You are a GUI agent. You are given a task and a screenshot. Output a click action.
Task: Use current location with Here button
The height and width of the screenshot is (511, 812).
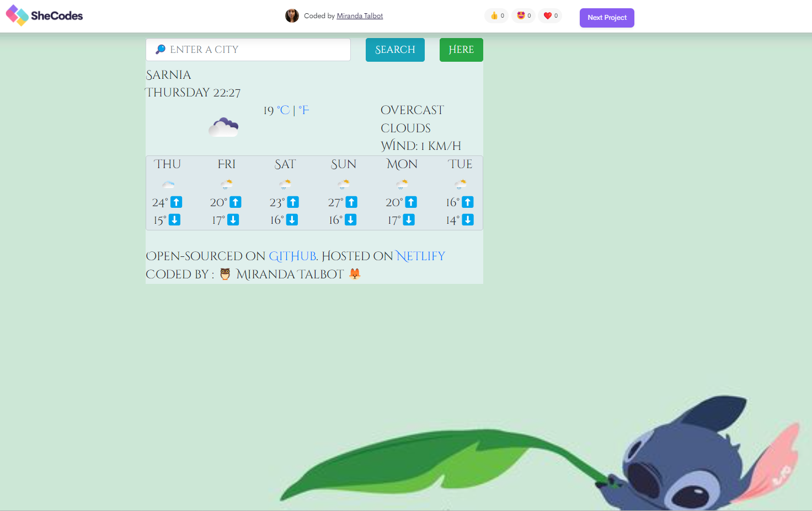coord(461,50)
